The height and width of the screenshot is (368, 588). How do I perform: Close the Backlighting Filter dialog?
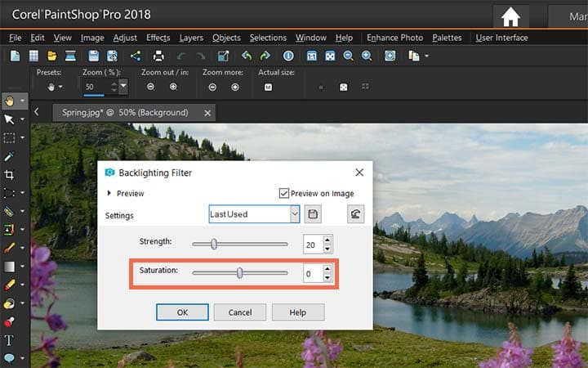[359, 173]
